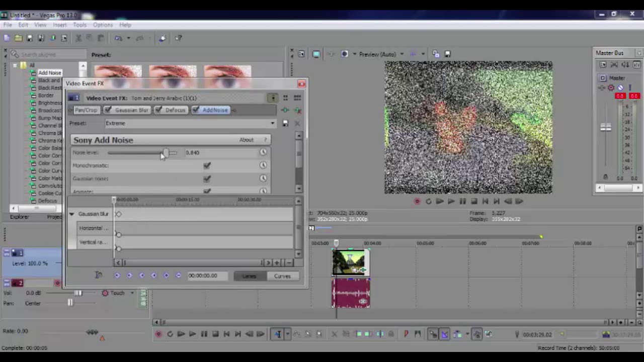Open the project video properties icon in preview
This screenshot has width=644, height=362.
point(301,54)
